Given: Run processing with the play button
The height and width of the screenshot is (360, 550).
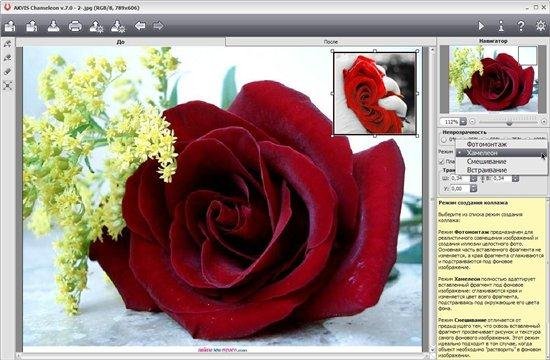Looking at the screenshot, I should 481,26.
